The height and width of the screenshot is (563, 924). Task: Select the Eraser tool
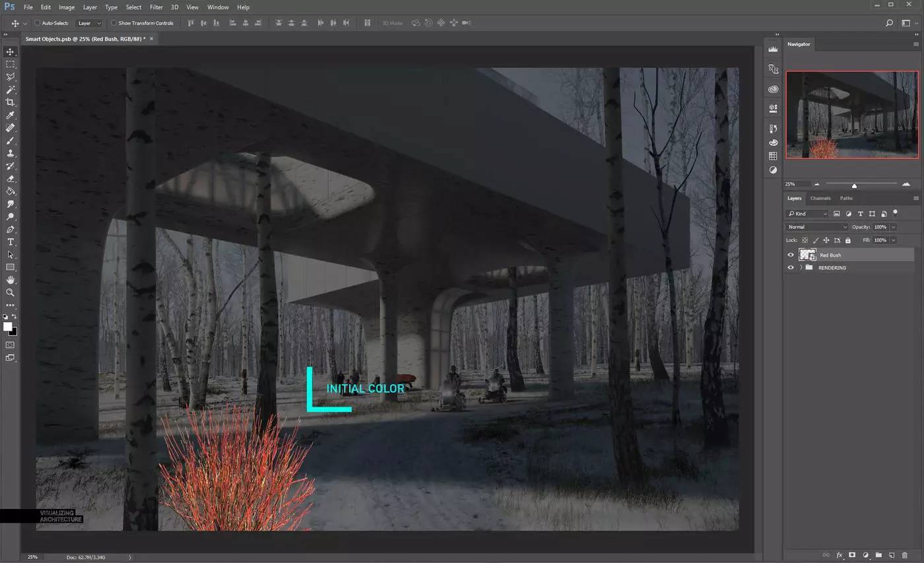10,179
